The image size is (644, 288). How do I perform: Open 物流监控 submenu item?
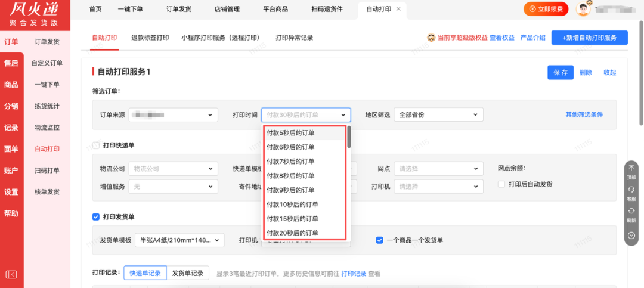pos(47,128)
